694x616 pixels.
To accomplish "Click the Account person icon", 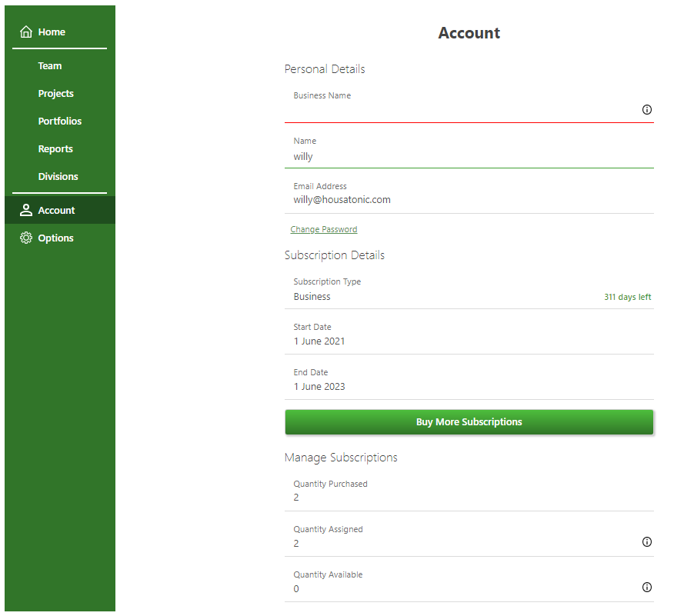I will pos(26,210).
